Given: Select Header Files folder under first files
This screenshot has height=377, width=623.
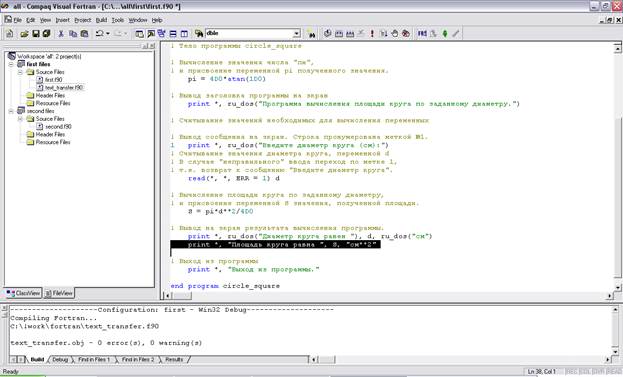Looking at the screenshot, I should point(50,95).
